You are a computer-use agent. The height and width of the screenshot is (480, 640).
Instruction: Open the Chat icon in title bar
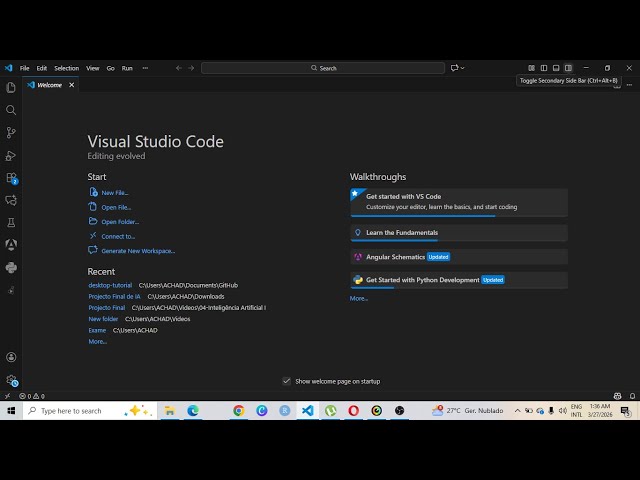coord(454,68)
